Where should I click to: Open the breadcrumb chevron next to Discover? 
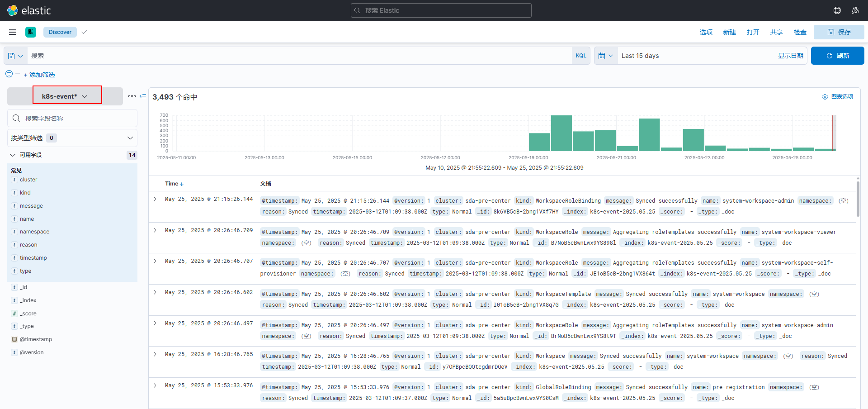pyautogui.click(x=84, y=32)
